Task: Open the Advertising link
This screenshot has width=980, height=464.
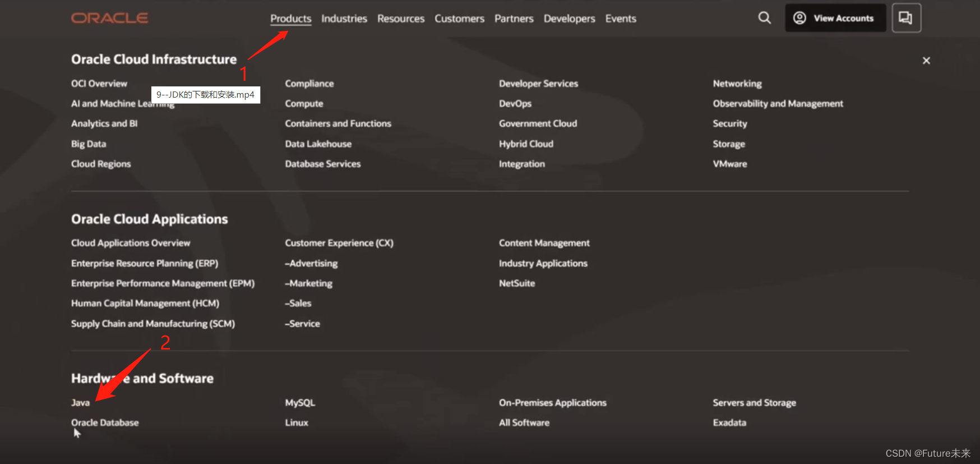Action: point(311,263)
